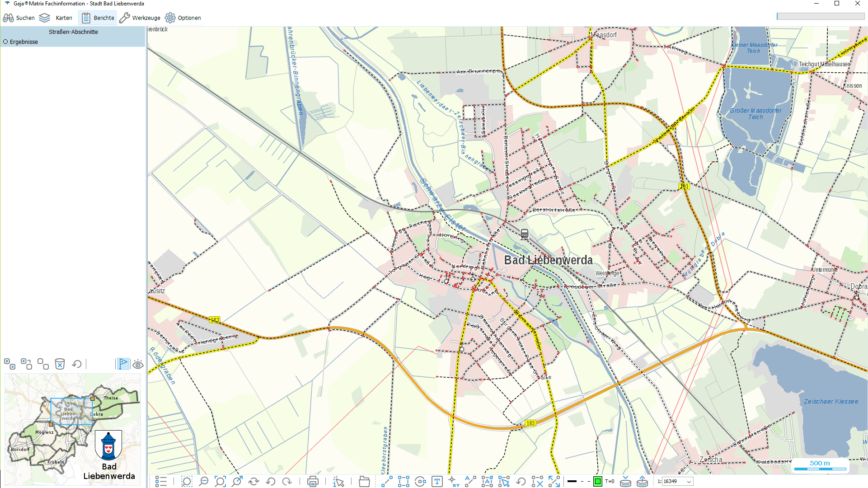Click the green fill color swatch
The height and width of the screenshot is (488, 868).
(597, 482)
